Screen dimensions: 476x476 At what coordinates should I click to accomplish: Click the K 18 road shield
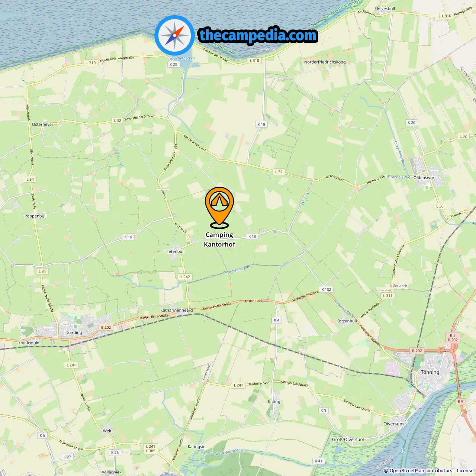(x=252, y=236)
